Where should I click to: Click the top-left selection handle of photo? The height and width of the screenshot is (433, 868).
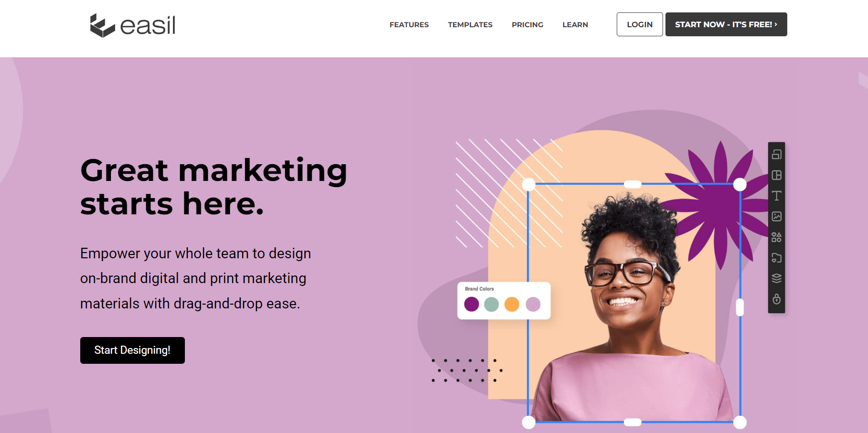[528, 184]
